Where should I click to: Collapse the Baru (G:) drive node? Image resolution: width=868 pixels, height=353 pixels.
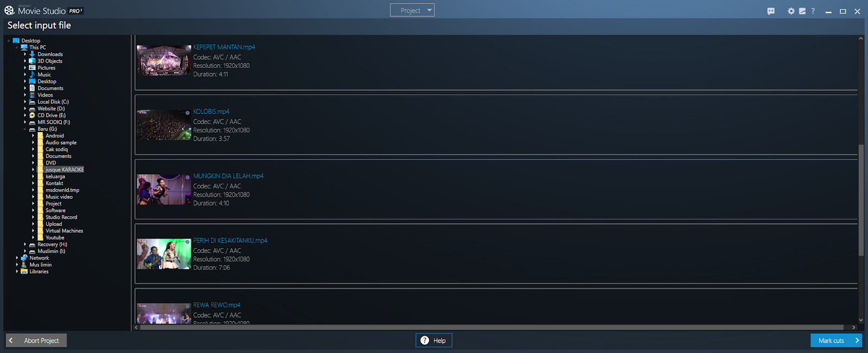(x=25, y=129)
